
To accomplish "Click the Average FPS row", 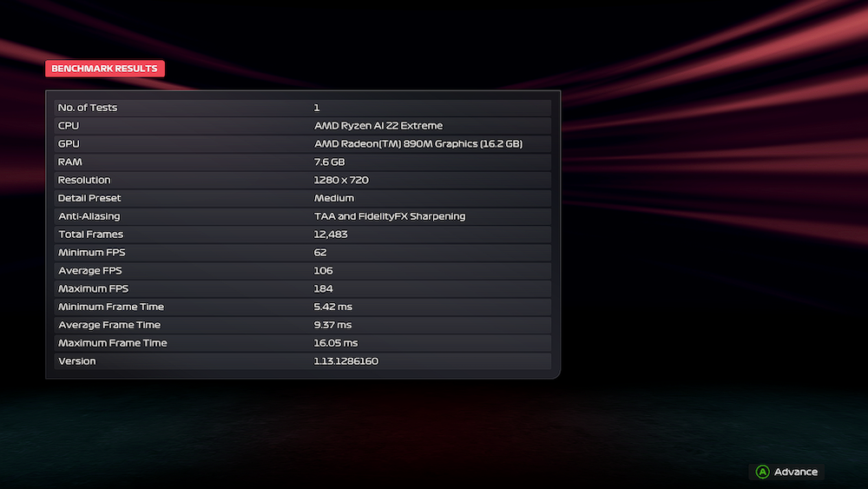I will tap(302, 271).
